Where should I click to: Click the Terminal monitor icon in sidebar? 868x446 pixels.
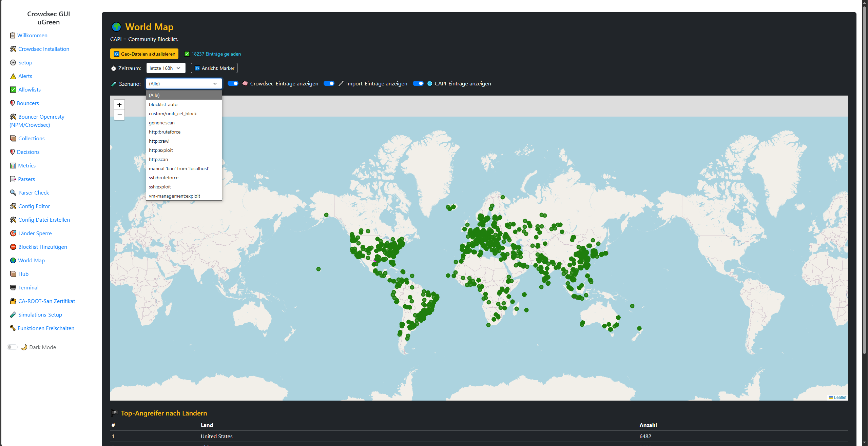(x=13, y=288)
